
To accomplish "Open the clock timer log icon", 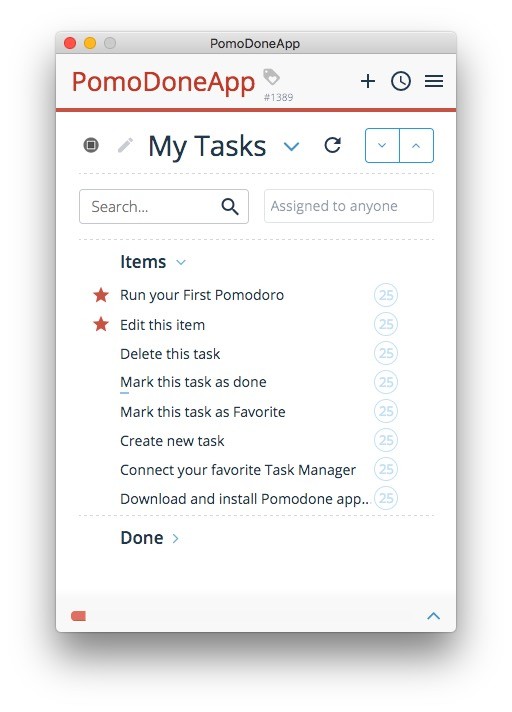I will pyautogui.click(x=401, y=81).
